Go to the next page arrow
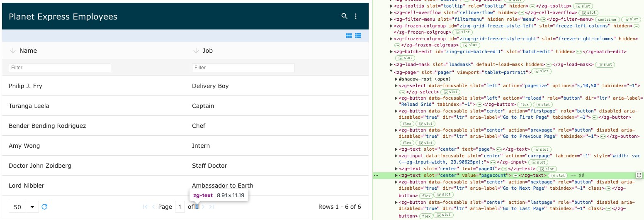Image resolution: width=644 pixels, height=220 pixels. (203, 207)
